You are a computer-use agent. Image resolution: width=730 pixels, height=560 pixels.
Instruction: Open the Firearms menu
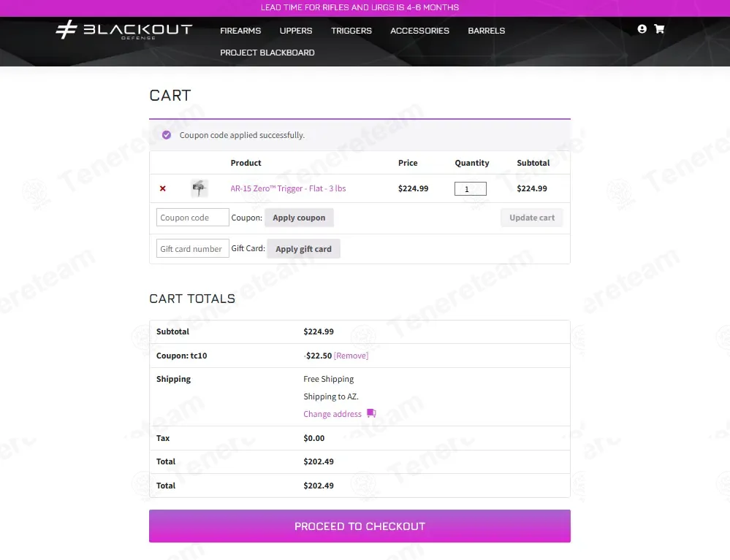pyautogui.click(x=240, y=31)
